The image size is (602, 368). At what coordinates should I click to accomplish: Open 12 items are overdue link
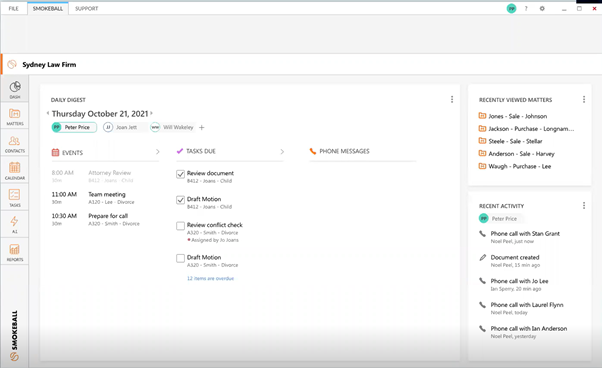click(210, 278)
